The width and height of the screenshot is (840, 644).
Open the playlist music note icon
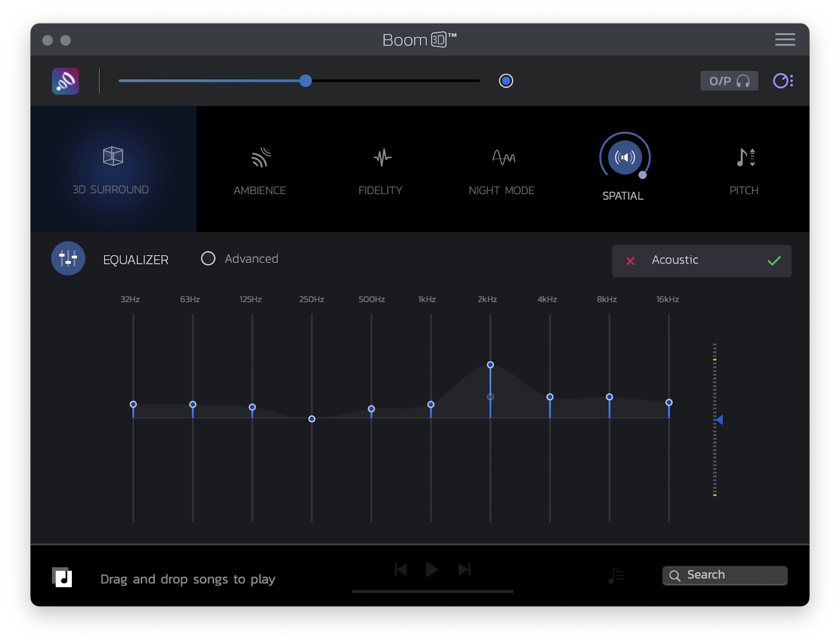616,576
